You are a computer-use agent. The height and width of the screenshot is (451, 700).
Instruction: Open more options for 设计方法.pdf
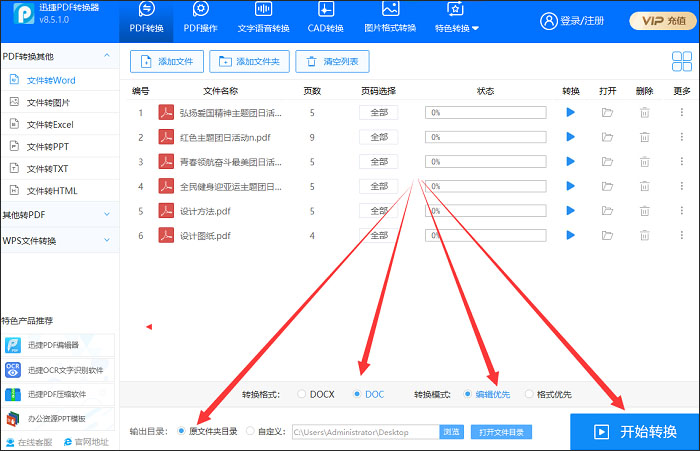tap(682, 210)
